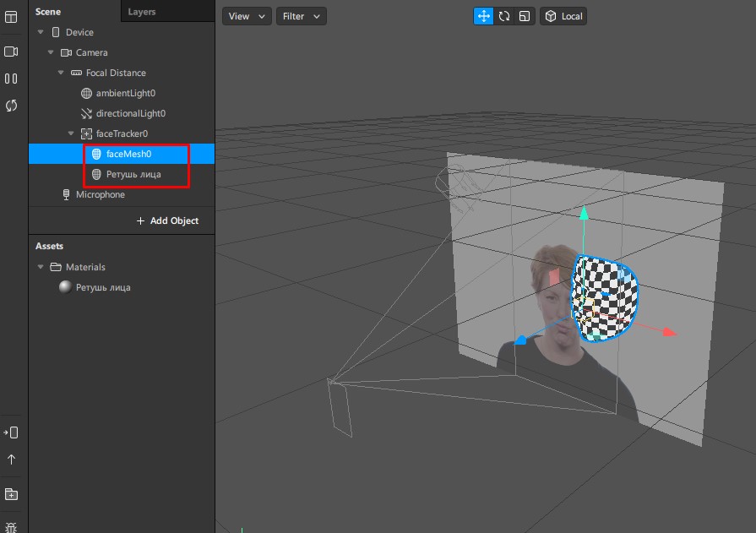
Task: Select faceMesh0 in the scene tree
Action: [x=122, y=154]
